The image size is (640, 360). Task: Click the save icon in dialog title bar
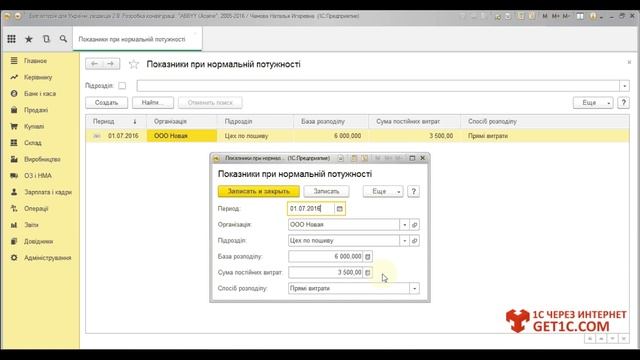coord(340,158)
